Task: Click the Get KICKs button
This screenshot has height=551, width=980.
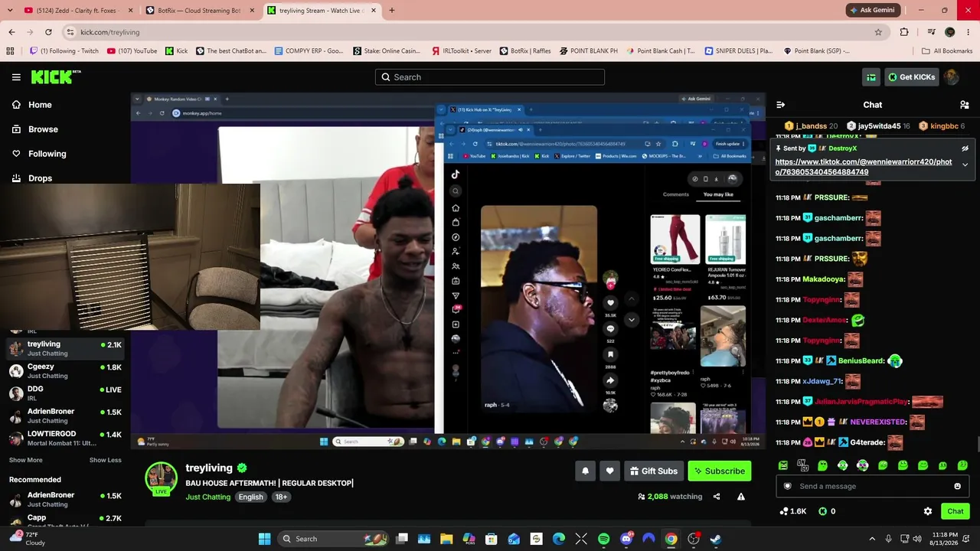Action: (911, 77)
